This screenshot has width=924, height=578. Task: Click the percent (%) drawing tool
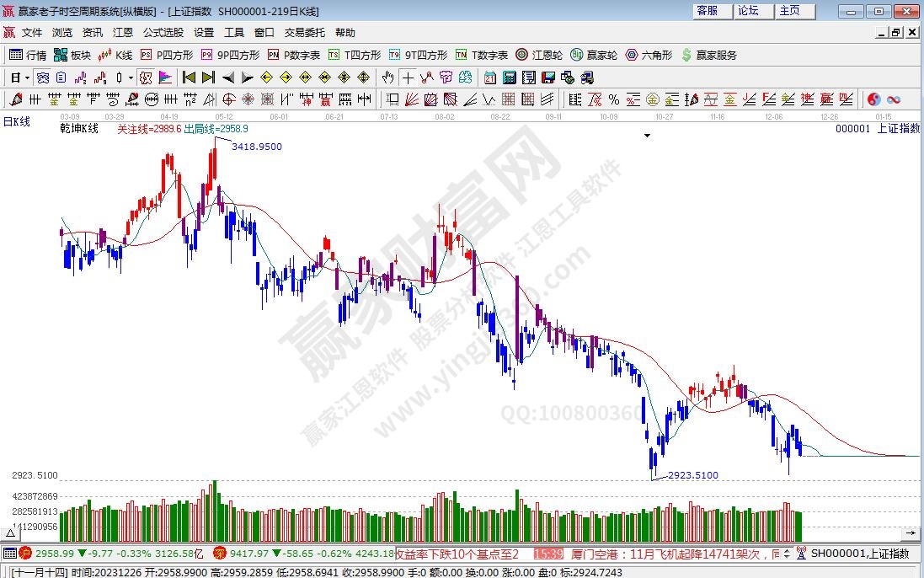pos(614,99)
